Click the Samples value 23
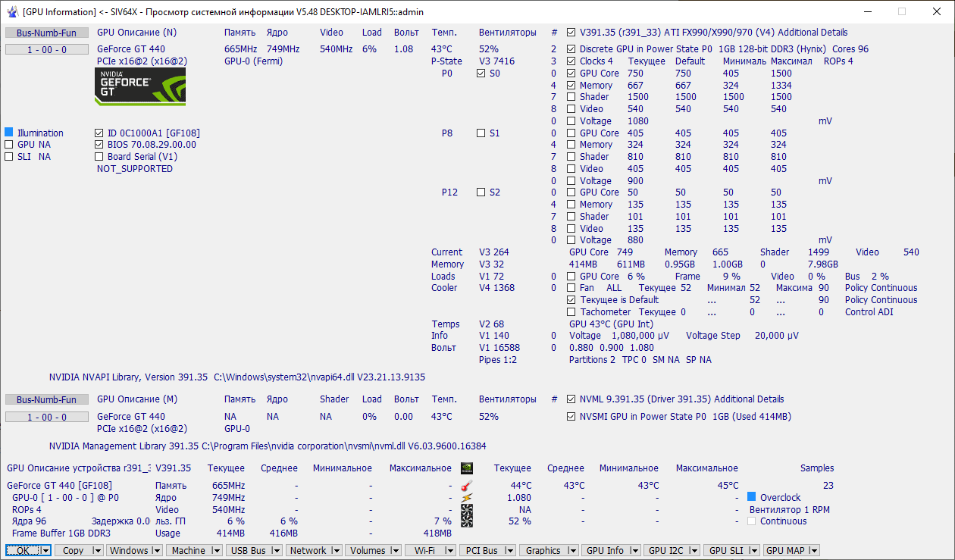This screenshot has width=955, height=560. click(x=828, y=486)
